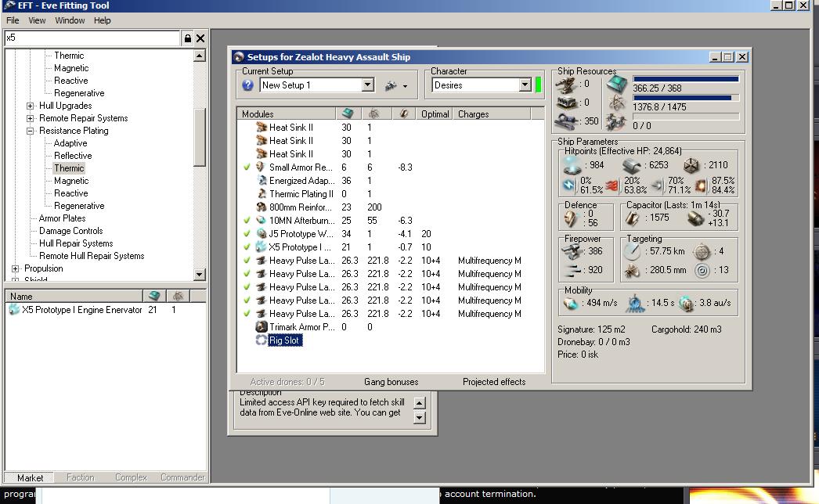
Task: Click the launcher hardpoints icon in Ship Resources
Action: pyautogui.click(x=566, y=103)
